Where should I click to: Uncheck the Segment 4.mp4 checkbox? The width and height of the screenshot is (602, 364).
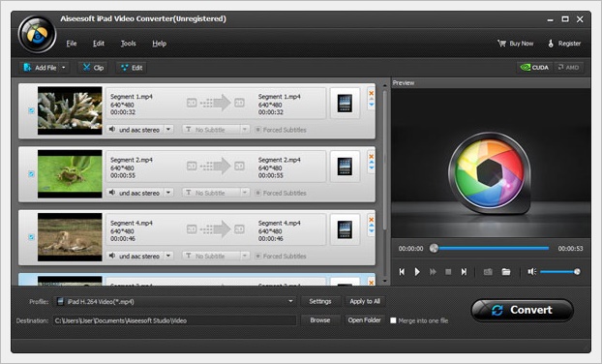point(32,237)
